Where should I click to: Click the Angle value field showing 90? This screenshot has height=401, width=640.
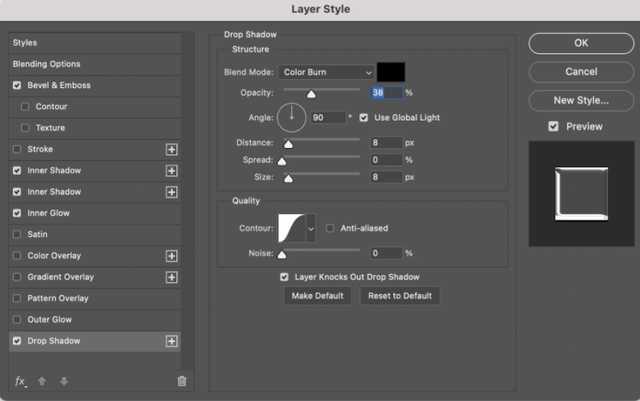328,118
